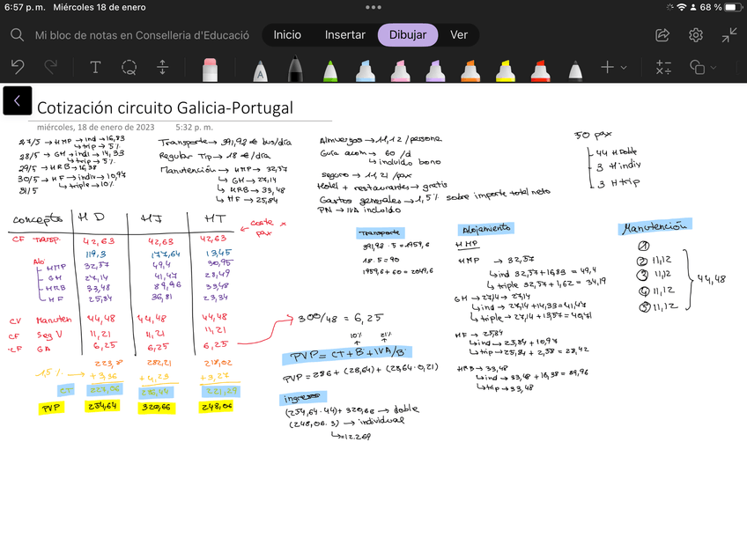Open the Ink to Math tool
The image size is (747, 560).
point(663,67)
